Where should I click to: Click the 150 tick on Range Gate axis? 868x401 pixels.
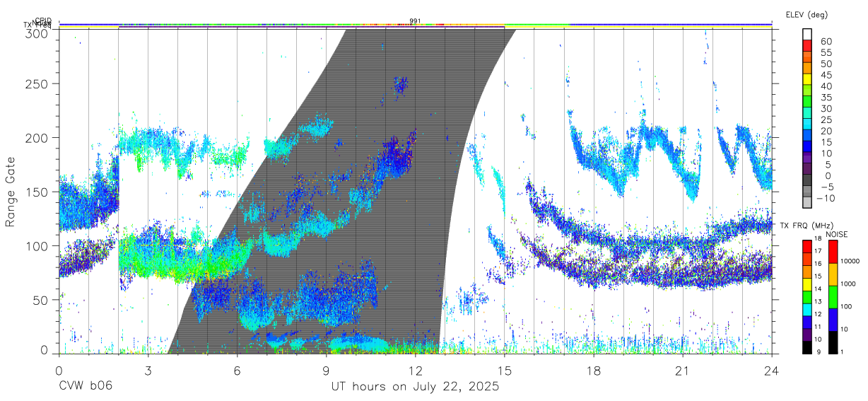(x=38, y=192)
